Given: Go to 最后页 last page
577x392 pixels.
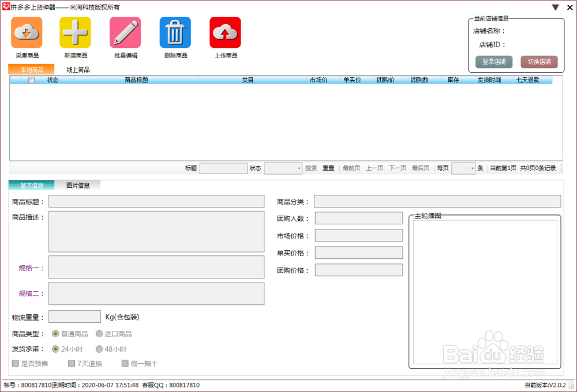Looking at the screenshot, I should [x=421, y=168].
